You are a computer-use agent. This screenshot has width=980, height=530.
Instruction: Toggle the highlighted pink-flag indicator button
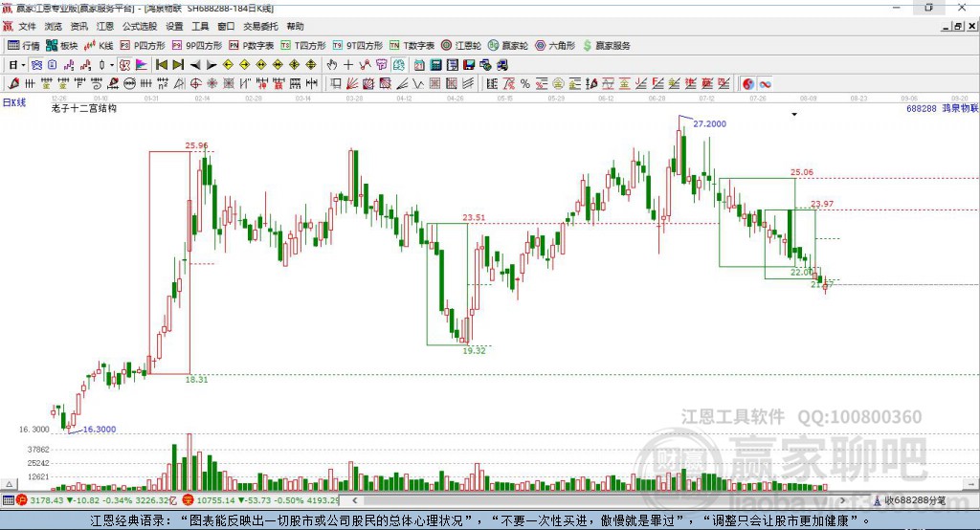(142, 65)
